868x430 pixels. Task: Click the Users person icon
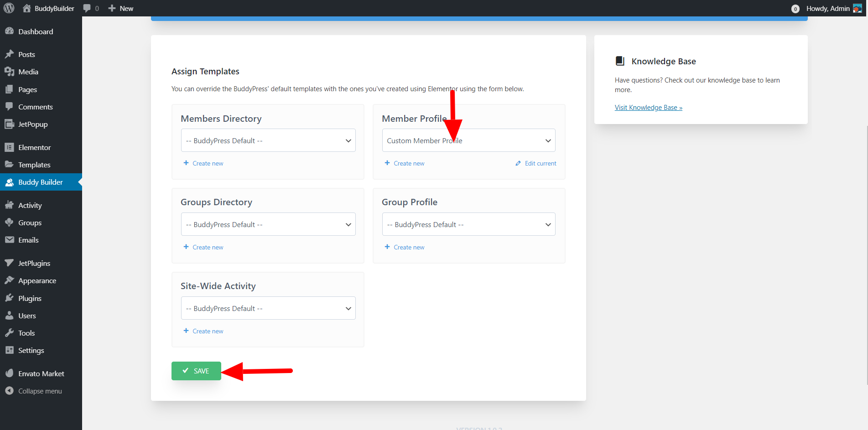(9, 316)
